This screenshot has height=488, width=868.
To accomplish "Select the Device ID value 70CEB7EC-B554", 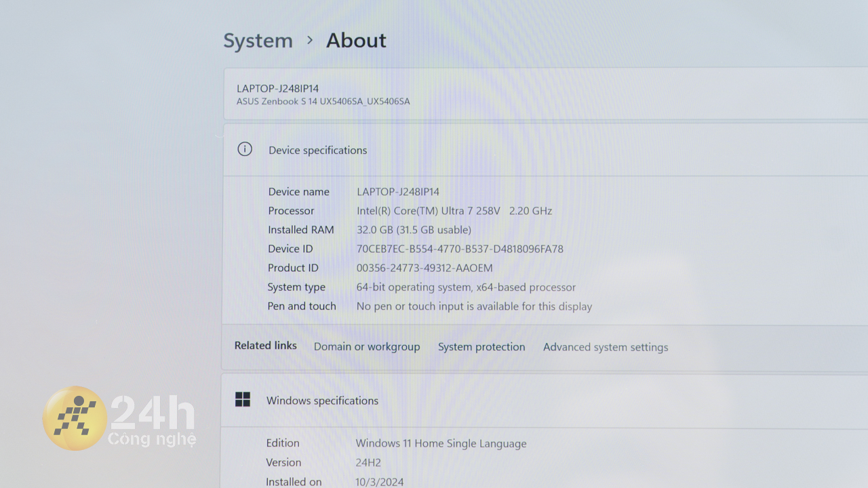I will click(x=460, y=249).
